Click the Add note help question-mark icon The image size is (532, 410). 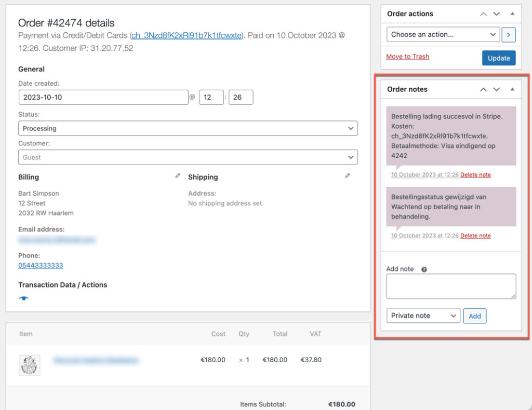(424, 269)
